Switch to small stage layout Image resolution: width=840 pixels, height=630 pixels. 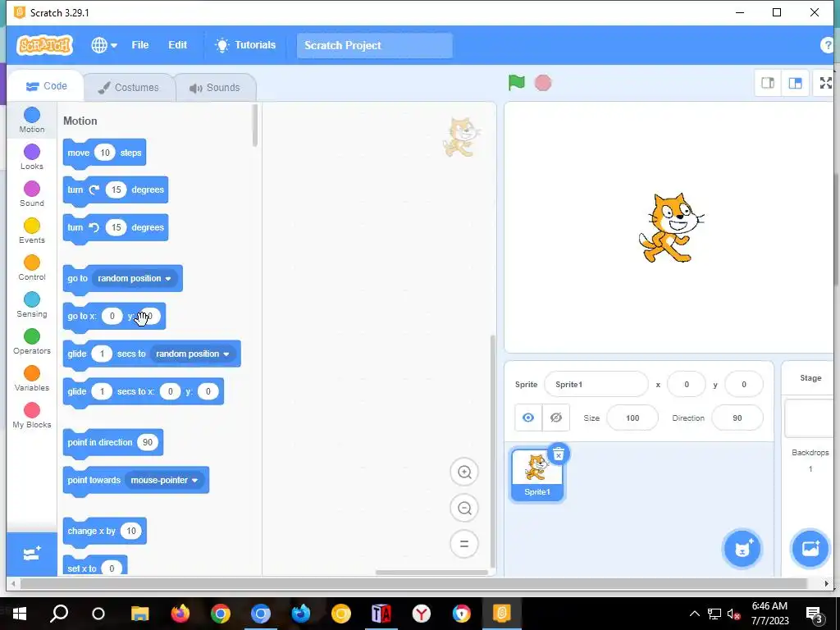(768, 83)
